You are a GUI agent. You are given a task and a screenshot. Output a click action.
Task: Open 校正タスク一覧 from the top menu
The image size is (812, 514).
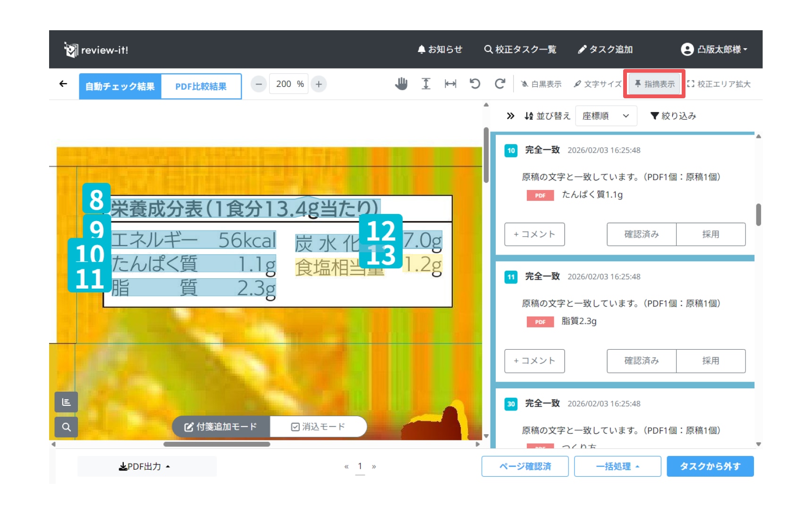pos(520,50)
